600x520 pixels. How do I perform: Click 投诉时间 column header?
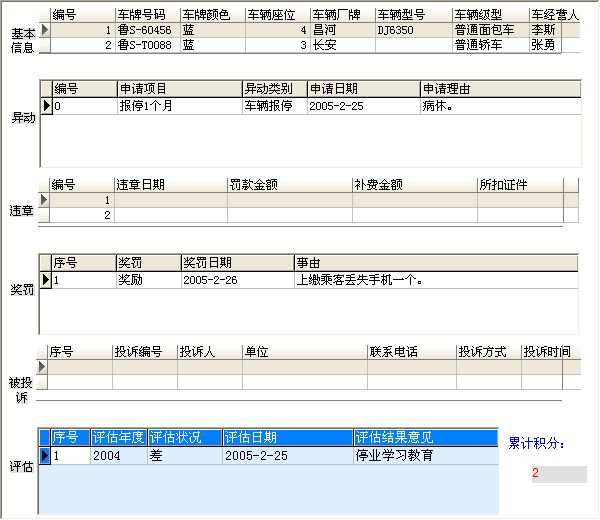[x=551, y=352]
